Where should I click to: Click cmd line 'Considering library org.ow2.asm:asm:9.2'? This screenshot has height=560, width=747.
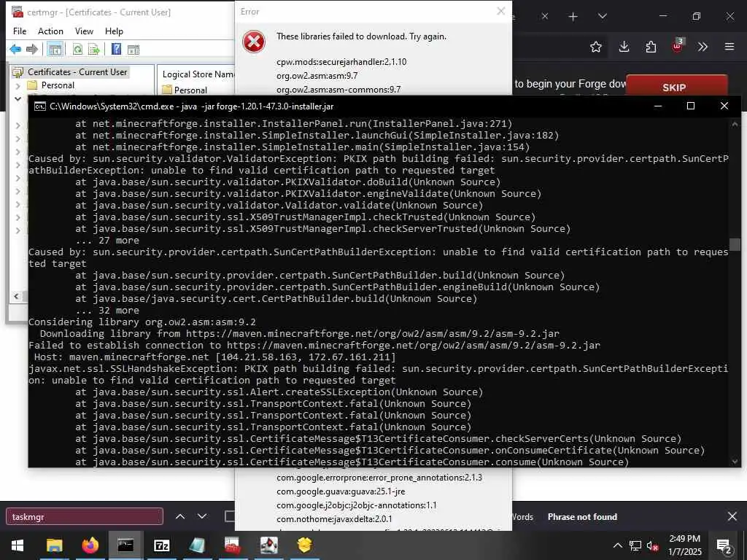(142, 322)
